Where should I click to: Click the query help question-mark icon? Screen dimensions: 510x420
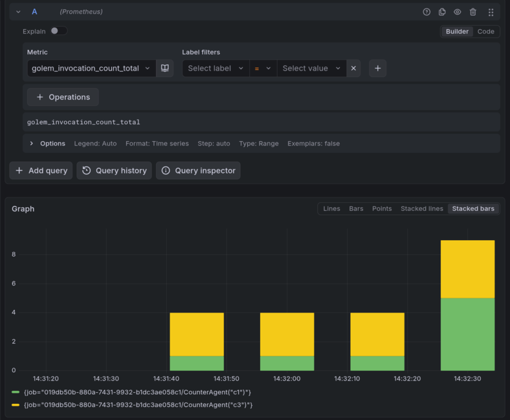[x=427, y=12]
